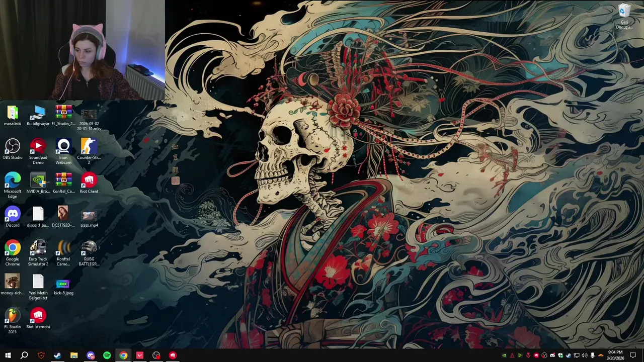The width and height of the screenshot is (644, 362).
Task: Select the Soundpad Demo desktop shortcut
Action: [38, 152]
